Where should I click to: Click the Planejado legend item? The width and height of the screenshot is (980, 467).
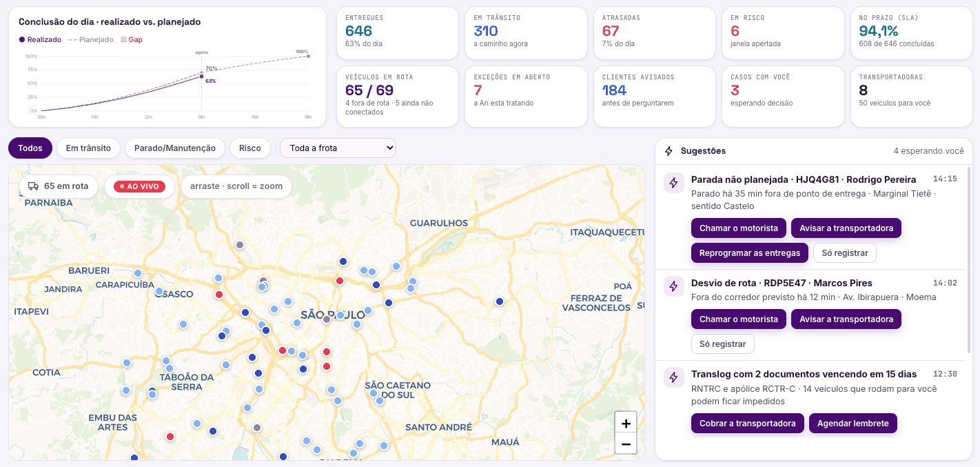point(91,40)
